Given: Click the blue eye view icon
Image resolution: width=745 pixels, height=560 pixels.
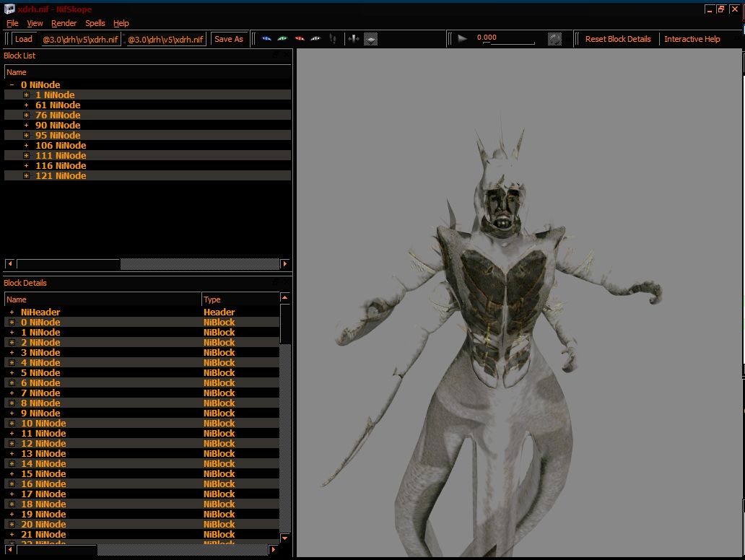Looking at the screenshot, I should (x=266, y=39).
